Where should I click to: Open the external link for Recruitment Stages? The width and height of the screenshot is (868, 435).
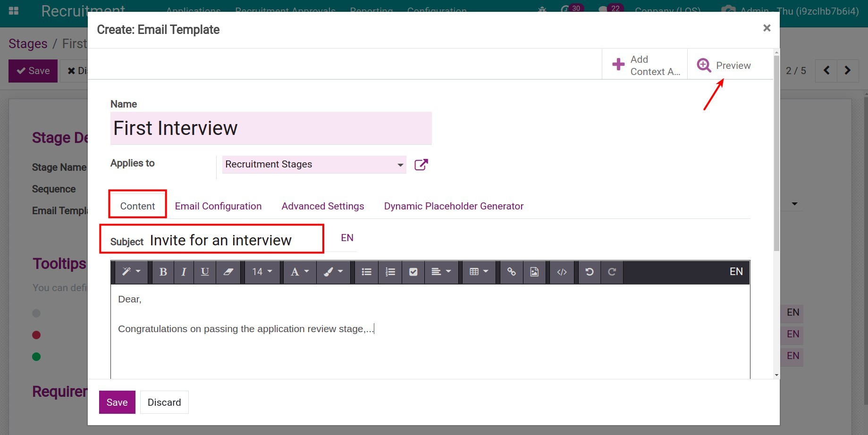(421, 164)
